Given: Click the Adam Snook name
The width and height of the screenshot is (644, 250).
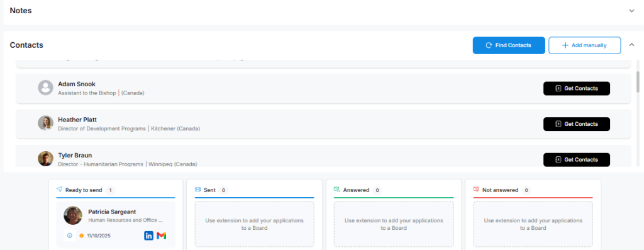Looking at the screenshot, I should (x=77, y=84).
